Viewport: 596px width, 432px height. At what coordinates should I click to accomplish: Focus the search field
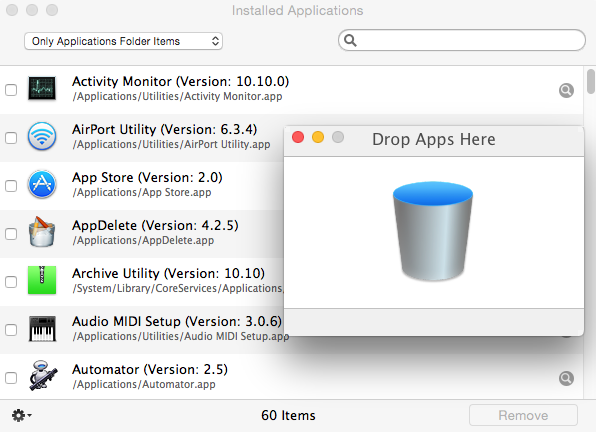tap(462, 40)
